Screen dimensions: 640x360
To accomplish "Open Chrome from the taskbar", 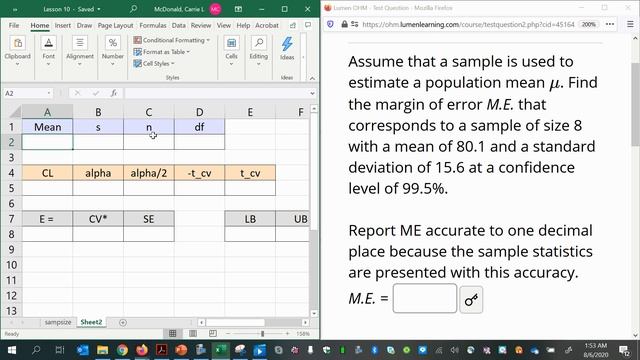I will (x=122, y=350).
